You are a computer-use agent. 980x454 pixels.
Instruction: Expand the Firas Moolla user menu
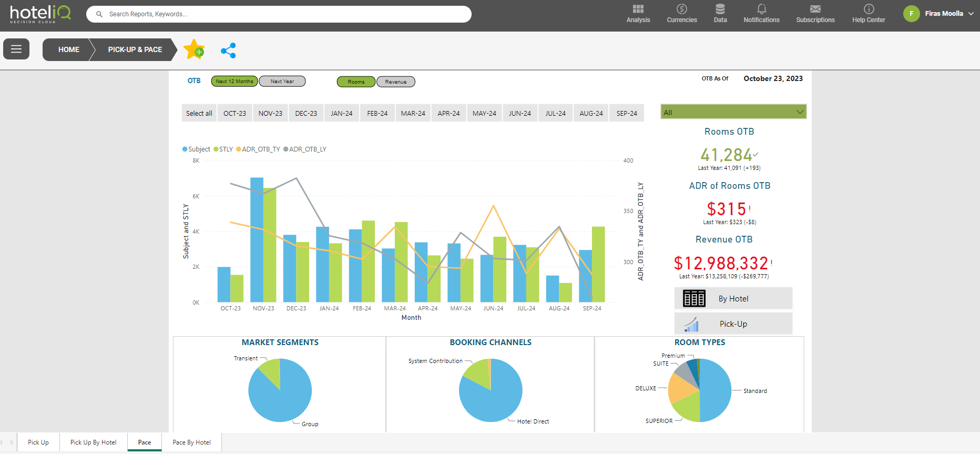coord(971,14)
